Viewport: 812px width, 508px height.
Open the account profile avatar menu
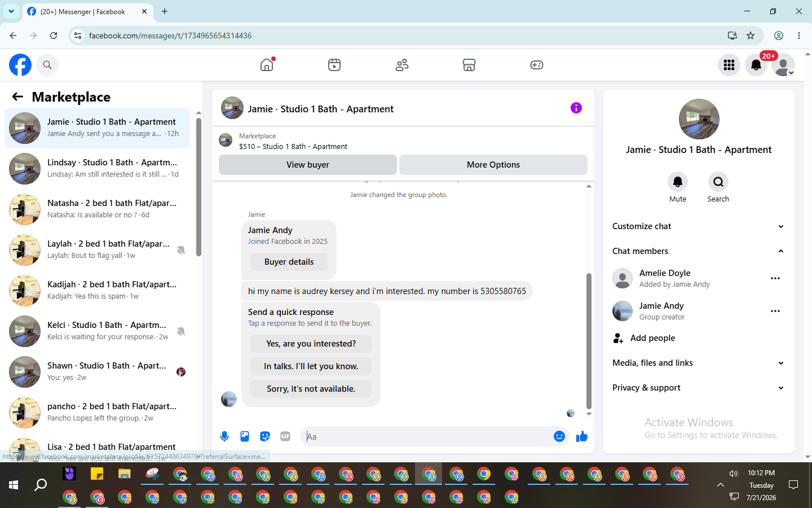pyautogui.click(x=783, y=65)
